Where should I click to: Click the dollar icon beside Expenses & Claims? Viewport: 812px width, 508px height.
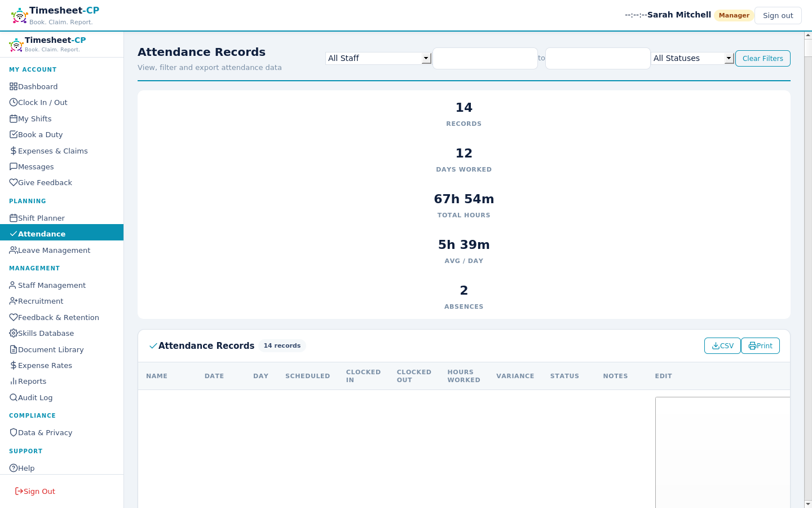click(x=14, y=151)
